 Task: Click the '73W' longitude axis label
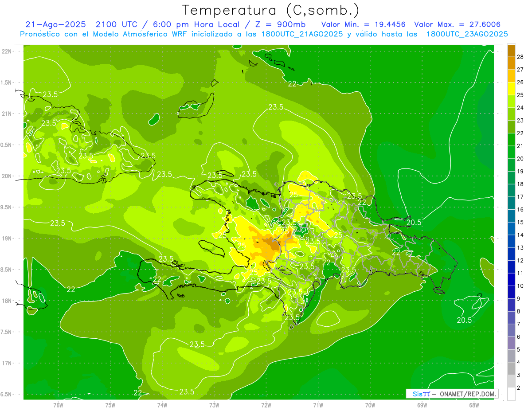214,405
